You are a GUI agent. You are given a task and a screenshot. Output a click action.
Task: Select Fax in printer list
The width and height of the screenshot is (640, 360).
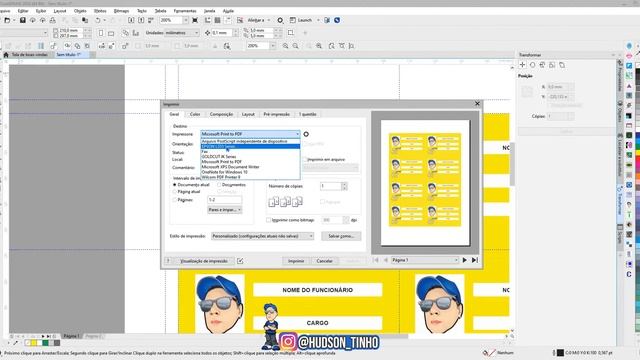coord(250,151)
